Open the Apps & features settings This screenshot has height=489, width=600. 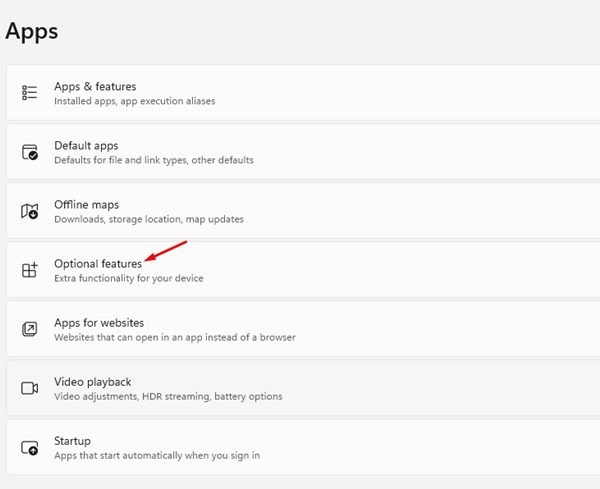pos(303,93)
